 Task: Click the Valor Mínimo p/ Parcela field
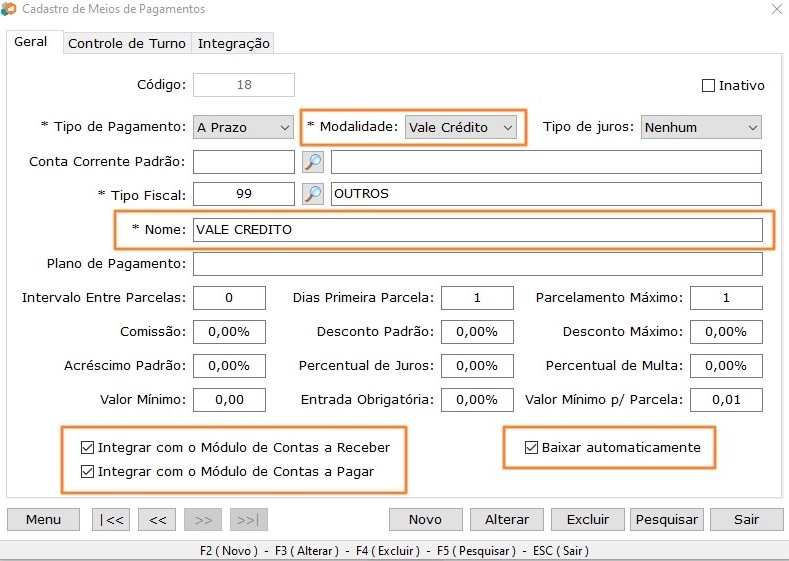727,400
